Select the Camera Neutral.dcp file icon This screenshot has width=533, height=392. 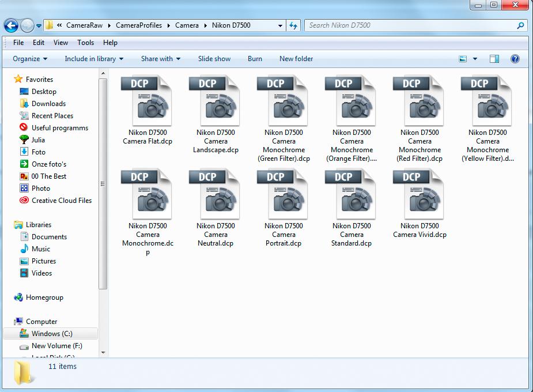[x=214, y=194]
